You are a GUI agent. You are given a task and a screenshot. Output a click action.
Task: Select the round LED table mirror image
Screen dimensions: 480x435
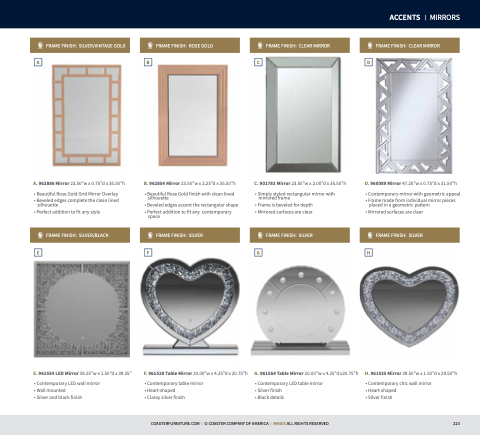coord(301,311)
